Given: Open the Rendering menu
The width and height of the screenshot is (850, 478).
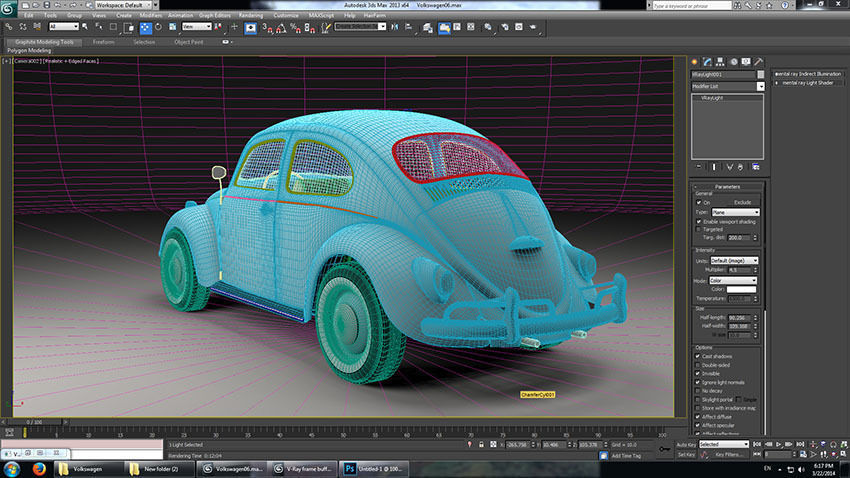Looking at the screenshot, I should [250, 15].
